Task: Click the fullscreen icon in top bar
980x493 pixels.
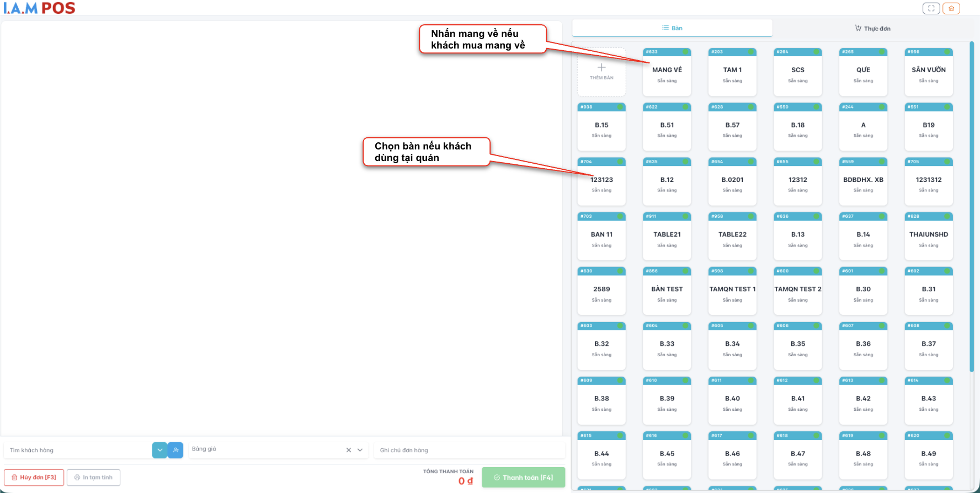Action: click(x=931, y=8)
